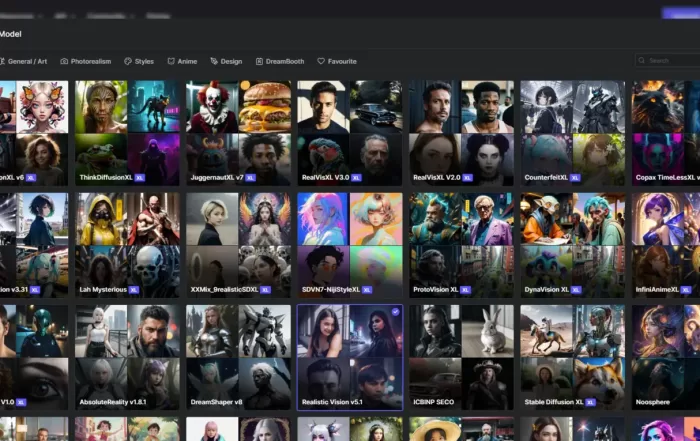Click the XL badge on DynaVision XL
This screenshot has width=700, height=441.
pyautogui.click(x=576, y=290)
